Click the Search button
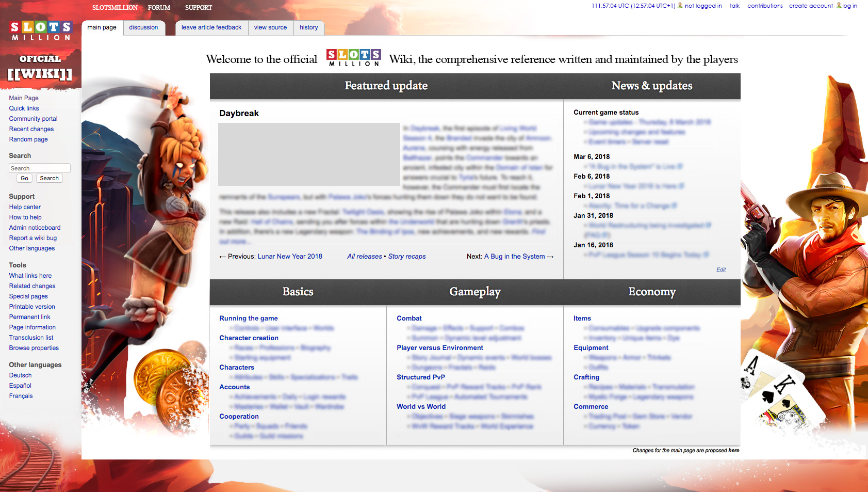Screen dimensions: 868x492 pyautogui.click(x=50, y=178)
